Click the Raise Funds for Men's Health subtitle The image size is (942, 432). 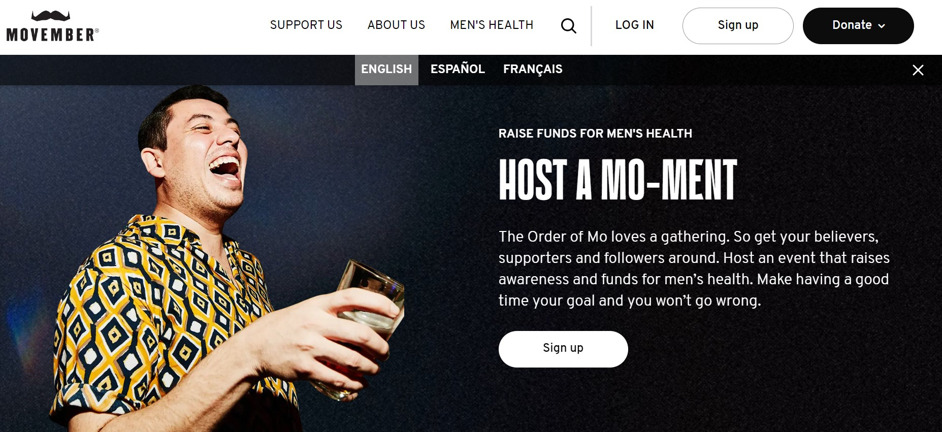point(595,134)
